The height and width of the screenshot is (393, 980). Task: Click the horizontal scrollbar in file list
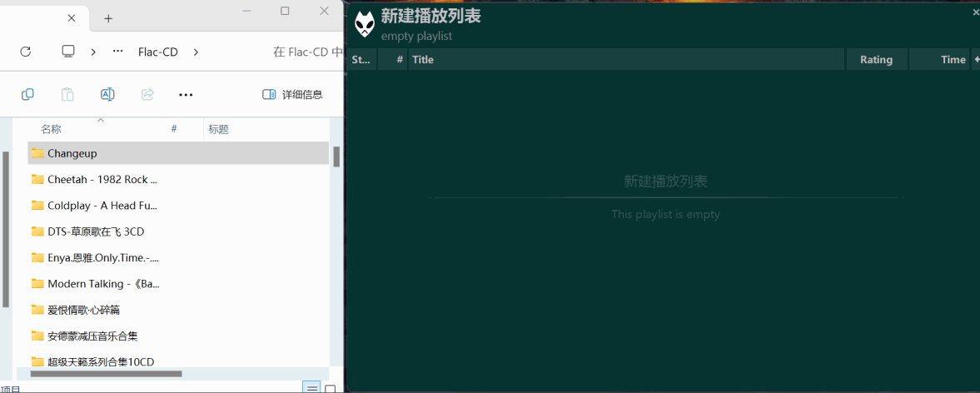(107, 374)
